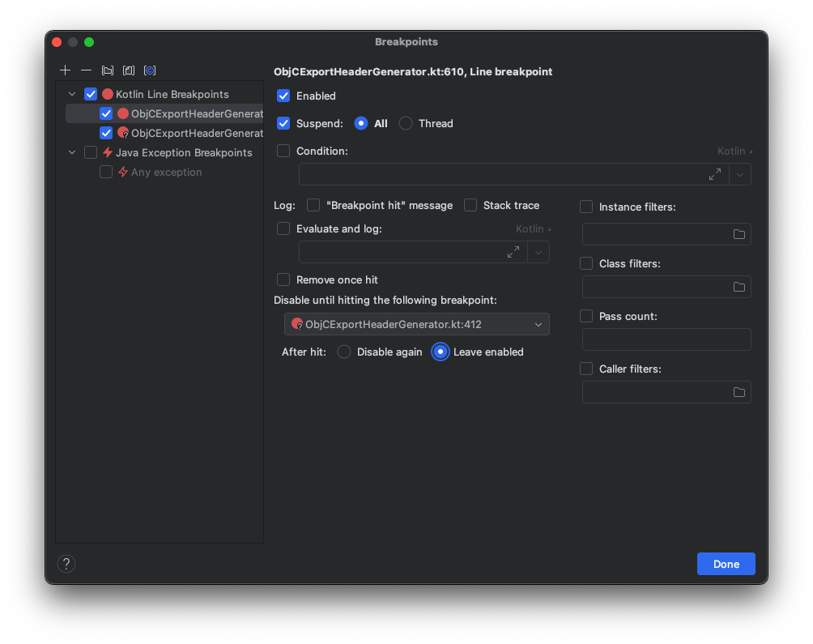Open the ObjCExportHeaderGenerator.kt:412 breakpoint dropdown
Viewport: 813px width, 644px height.
[x=538, y=324]
